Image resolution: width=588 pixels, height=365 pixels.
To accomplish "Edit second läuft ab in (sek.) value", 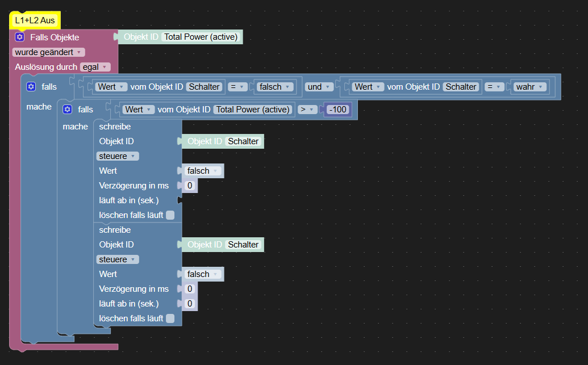I will coord(190,304).
